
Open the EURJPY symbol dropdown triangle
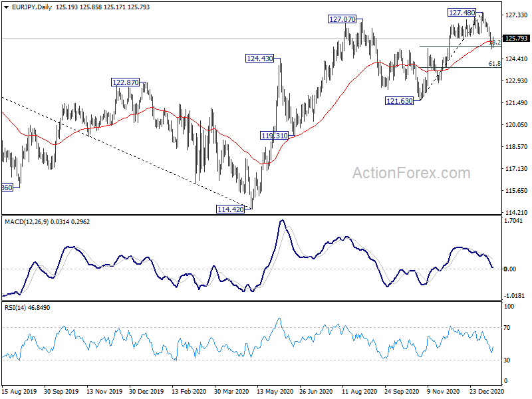coord(7,7)
